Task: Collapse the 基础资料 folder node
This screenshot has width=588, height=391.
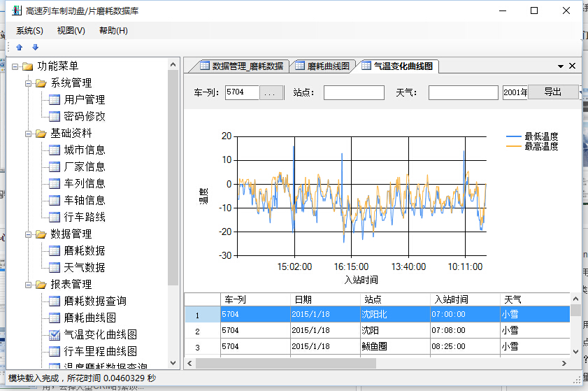Action: [29, 134]
